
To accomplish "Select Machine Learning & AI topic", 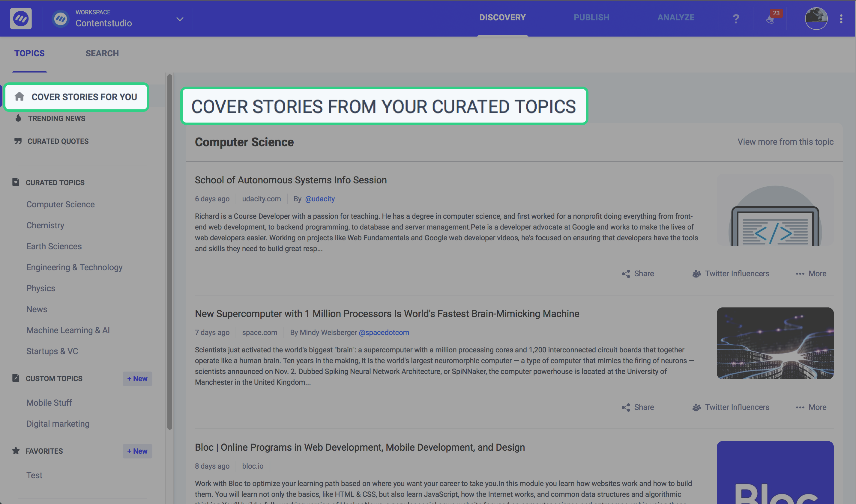I will [68, 330].
